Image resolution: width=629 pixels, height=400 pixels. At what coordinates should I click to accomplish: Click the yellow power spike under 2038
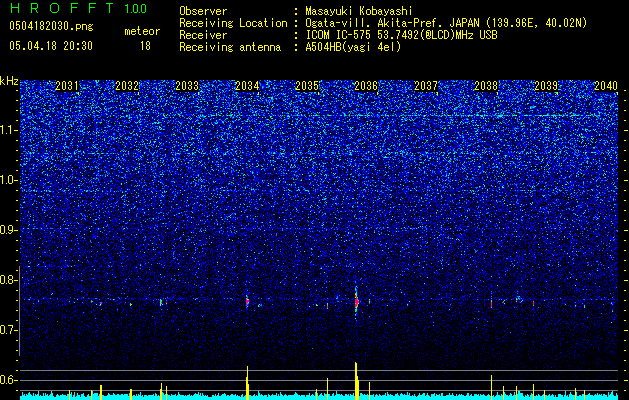pos(491,387)
